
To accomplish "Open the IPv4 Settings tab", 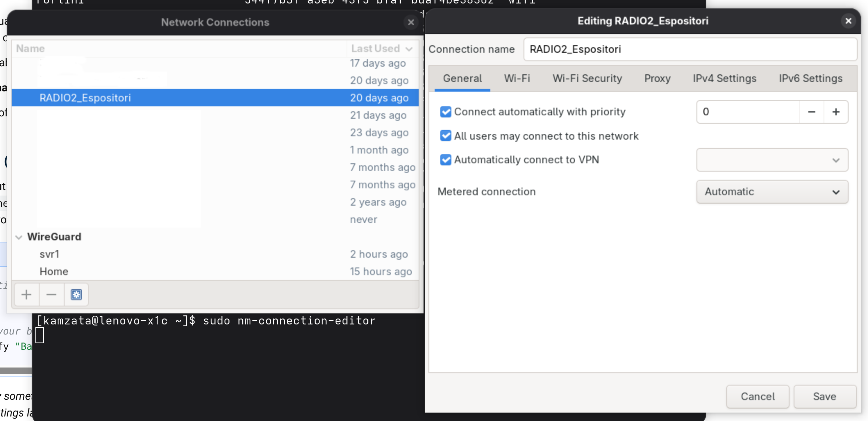I will point(724,79).
